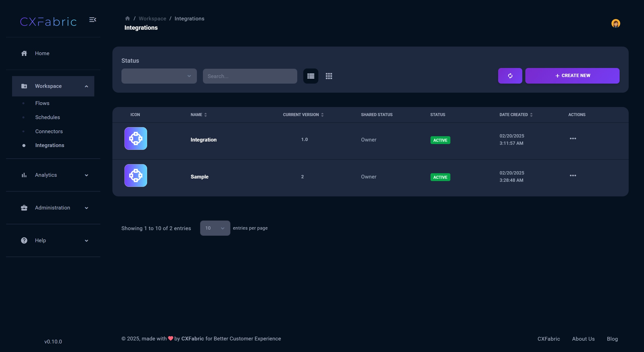Click the Home sidebar icon
644x352 pixels.
(24, 53)
